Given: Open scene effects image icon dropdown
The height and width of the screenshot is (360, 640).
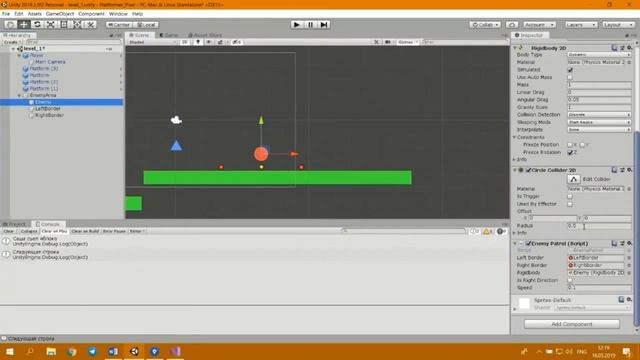Looking at the screenshot, I should 222,42.
